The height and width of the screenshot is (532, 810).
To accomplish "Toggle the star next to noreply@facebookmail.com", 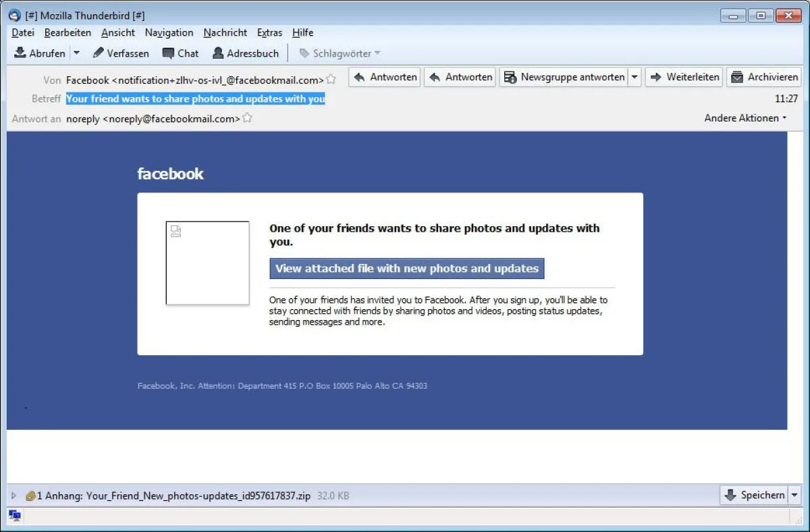I will pos(246,117).
